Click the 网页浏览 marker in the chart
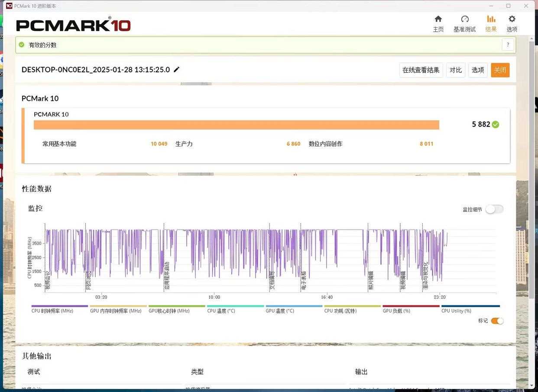This screenshot has width=538, height=392. coord(88,280)
